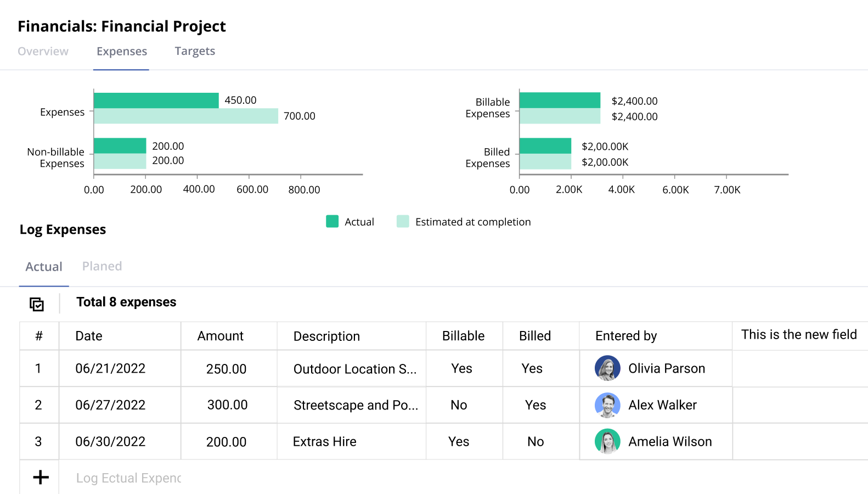Select the Actual log expenses tab

point(44,267)
